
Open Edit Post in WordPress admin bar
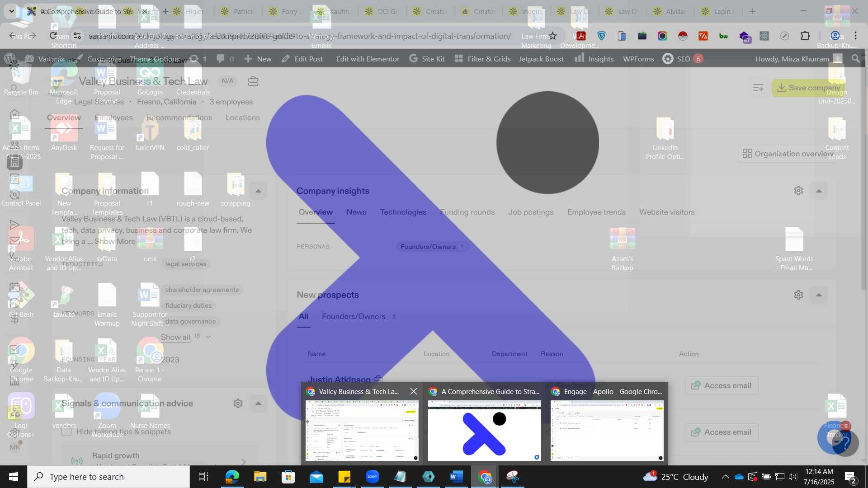coord(302,59)
